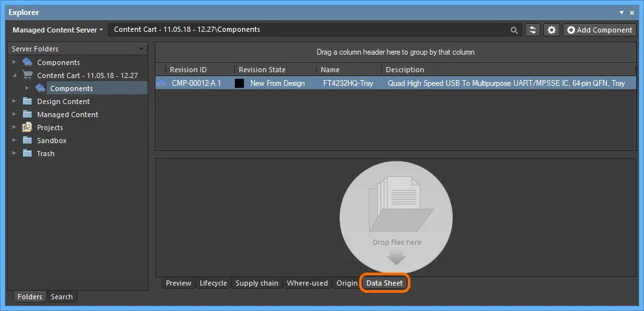The image size is (644, 311).
Task: Open the Explorer panel options arrow
Action: tap(622, 13)
